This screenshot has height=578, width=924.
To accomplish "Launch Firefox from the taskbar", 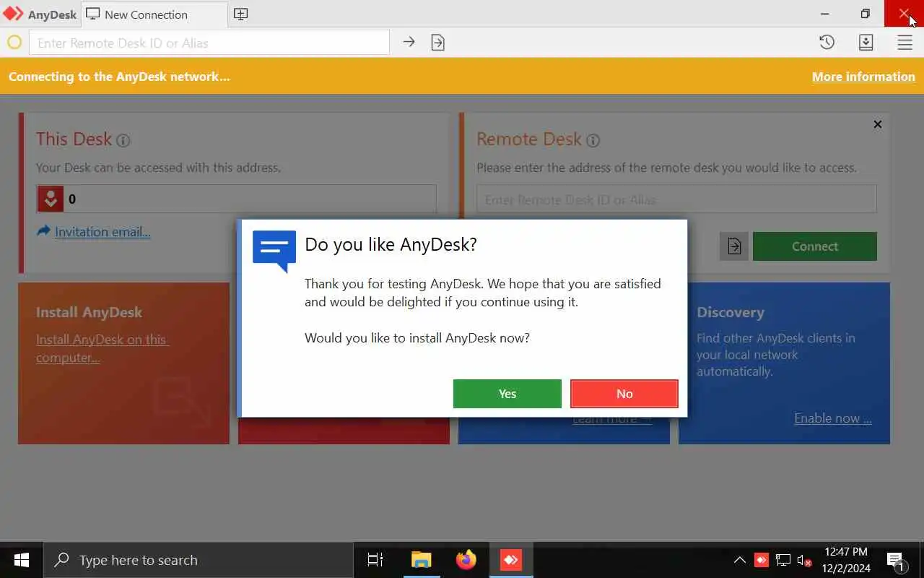I will (466, 560).
